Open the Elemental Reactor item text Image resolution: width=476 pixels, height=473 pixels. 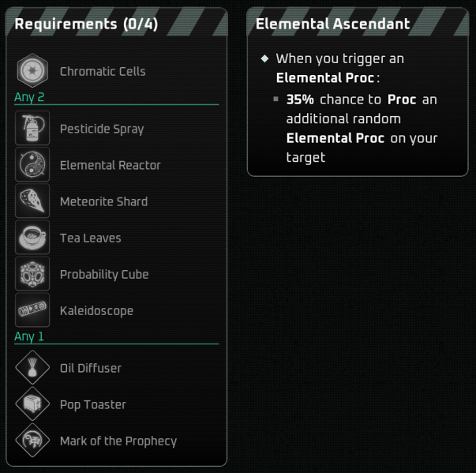(110, 165)
